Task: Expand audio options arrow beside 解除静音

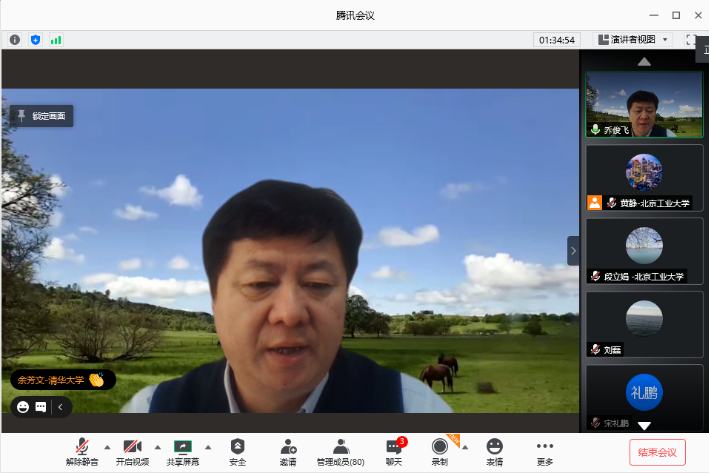Action: pos(107,447)
